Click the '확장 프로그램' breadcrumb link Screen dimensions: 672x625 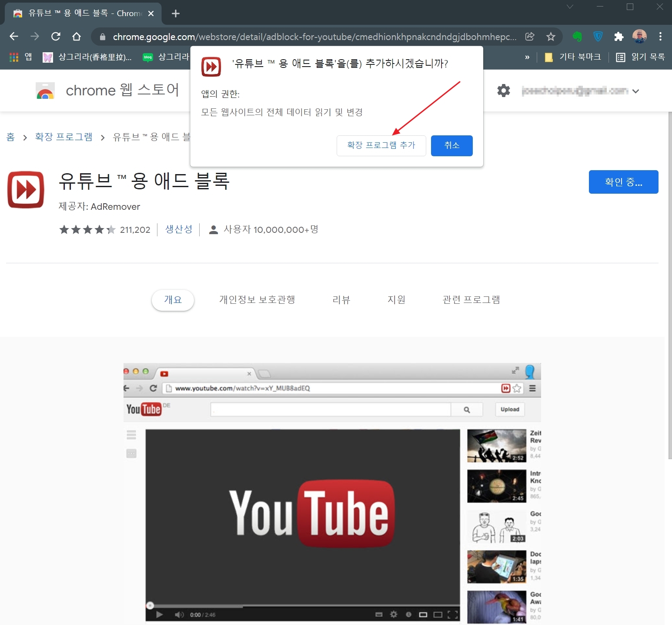click(x=64, y=137)
